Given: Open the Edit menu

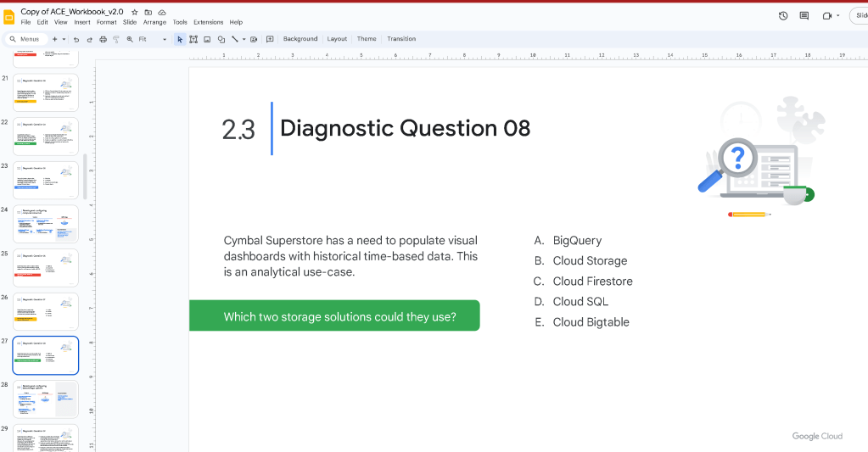Looking at the screenshot, I should coord(42,22).
